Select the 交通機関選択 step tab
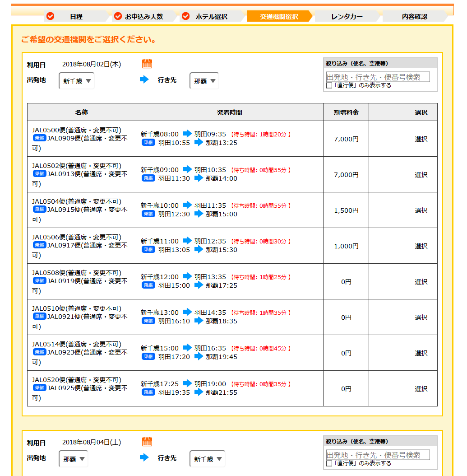The width and height of the screenshot is (467, 476). 279,16
